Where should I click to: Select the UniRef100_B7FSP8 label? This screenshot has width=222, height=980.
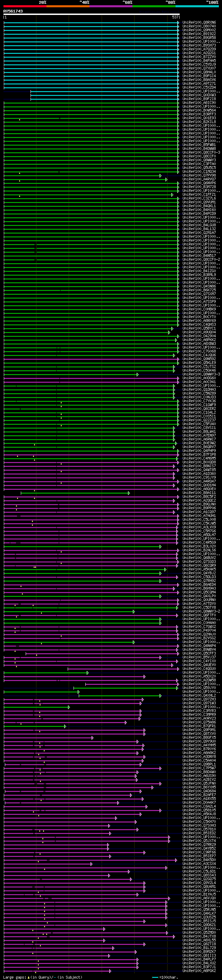pyautogui.click(x=199, y=455)
